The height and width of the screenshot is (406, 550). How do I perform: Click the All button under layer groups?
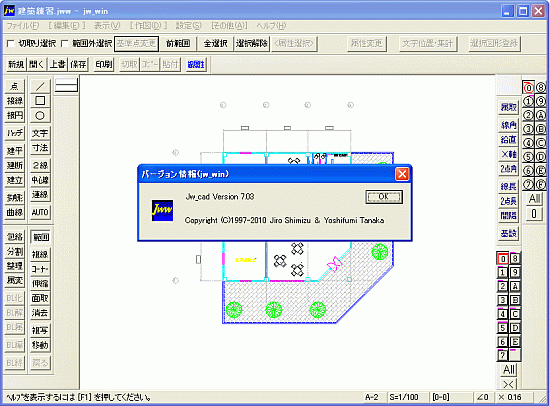(x=534, y=199)
